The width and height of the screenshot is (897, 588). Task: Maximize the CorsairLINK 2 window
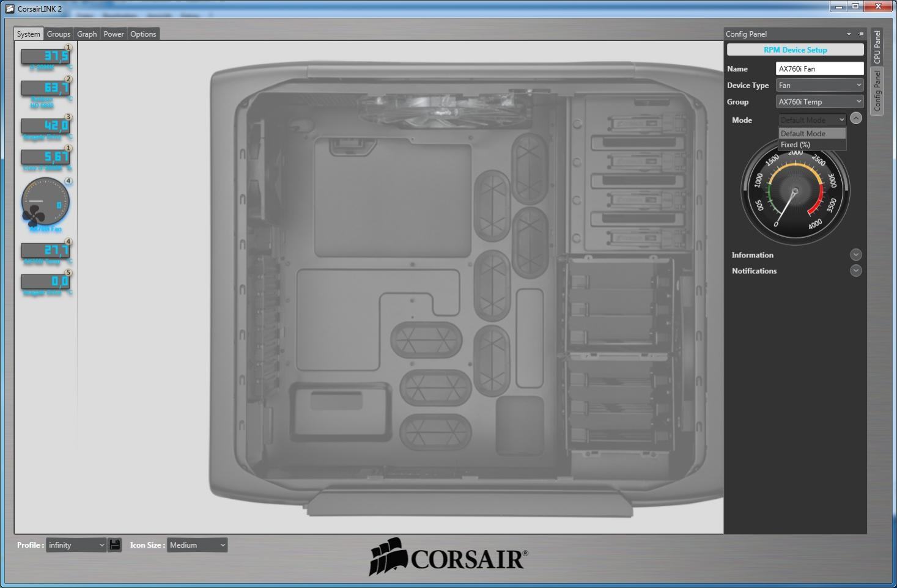click(x=855, y=7)
